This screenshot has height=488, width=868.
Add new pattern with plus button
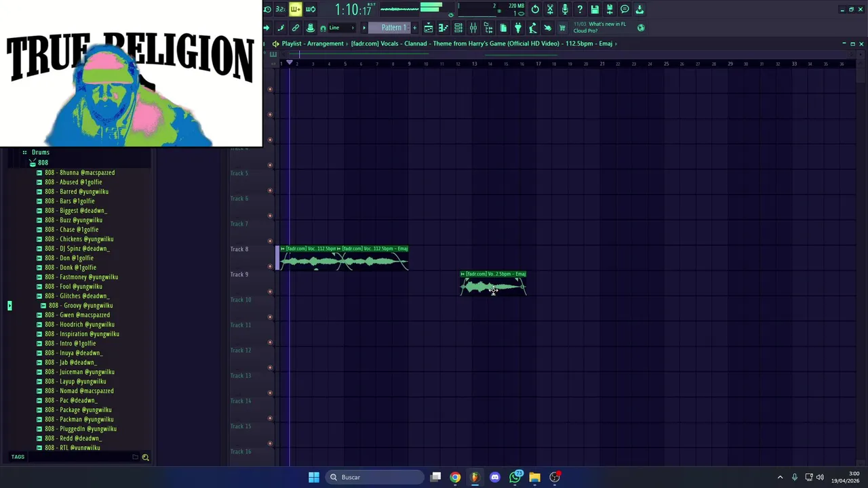click(414, 28)
